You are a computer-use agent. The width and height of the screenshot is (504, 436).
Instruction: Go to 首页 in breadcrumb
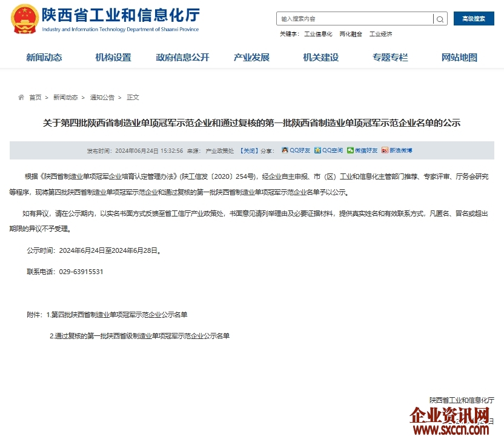pos(35,98)
